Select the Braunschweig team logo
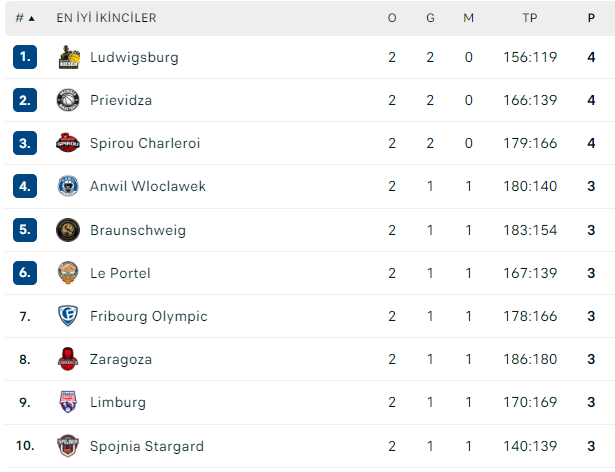This screenshot has height=472, width=615. 68,230
